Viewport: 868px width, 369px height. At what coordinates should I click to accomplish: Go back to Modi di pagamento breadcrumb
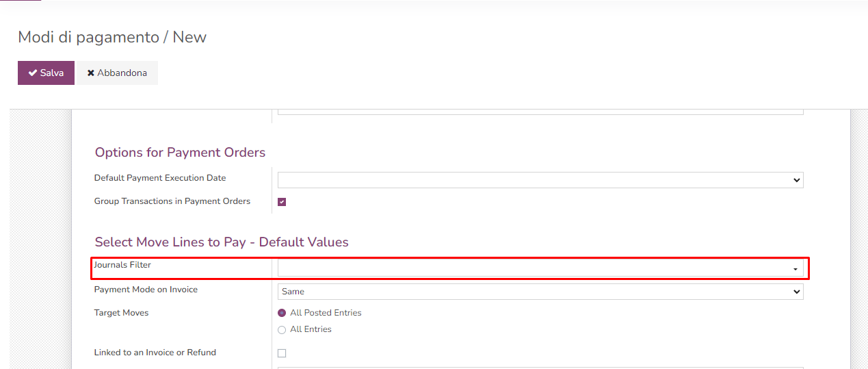click(88, 38)
